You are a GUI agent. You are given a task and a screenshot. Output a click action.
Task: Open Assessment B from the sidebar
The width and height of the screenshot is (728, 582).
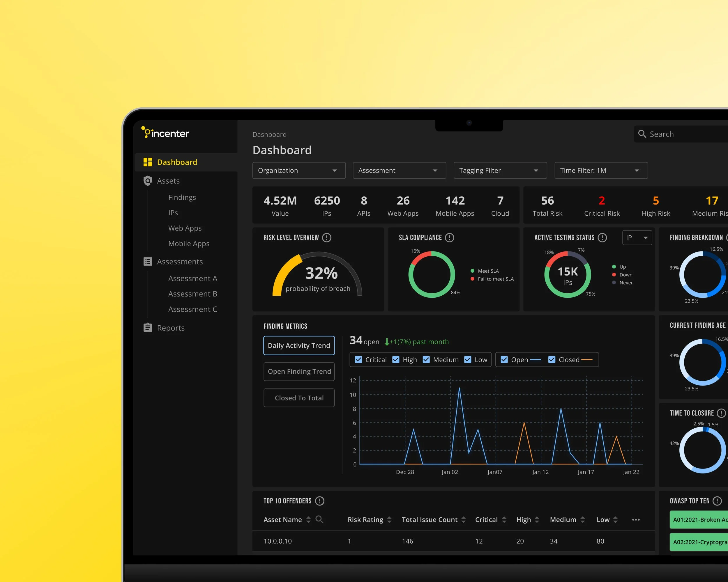[x=192, y=294]
